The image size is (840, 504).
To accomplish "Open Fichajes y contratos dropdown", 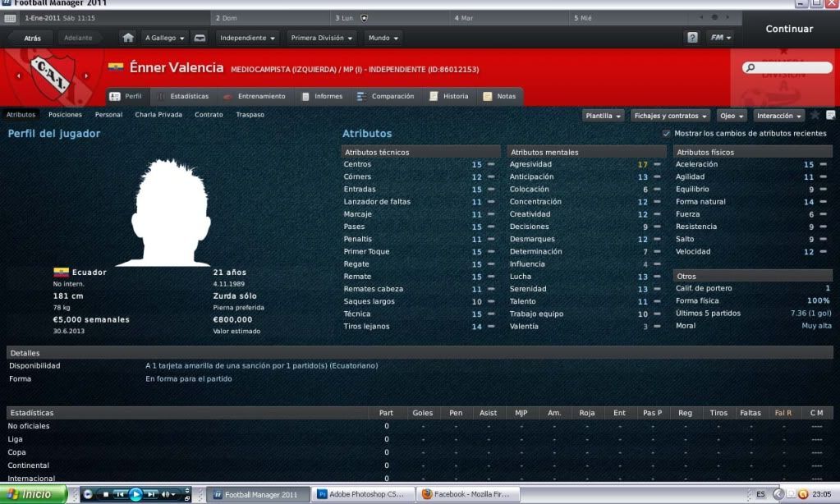I will 671,116.
